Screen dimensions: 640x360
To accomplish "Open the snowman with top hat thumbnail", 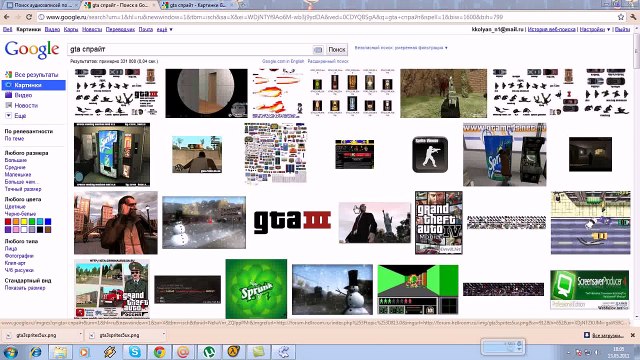I will click(x=332, y=289).
